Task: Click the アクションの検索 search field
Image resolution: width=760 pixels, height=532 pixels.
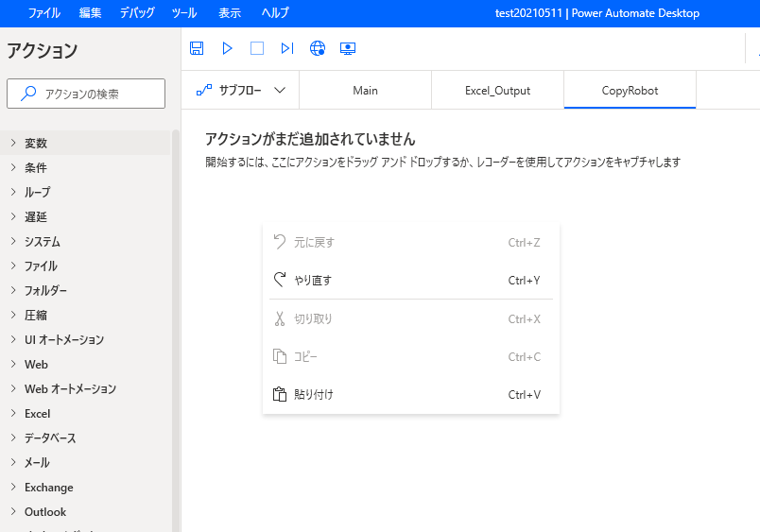Action: point(86,94)
